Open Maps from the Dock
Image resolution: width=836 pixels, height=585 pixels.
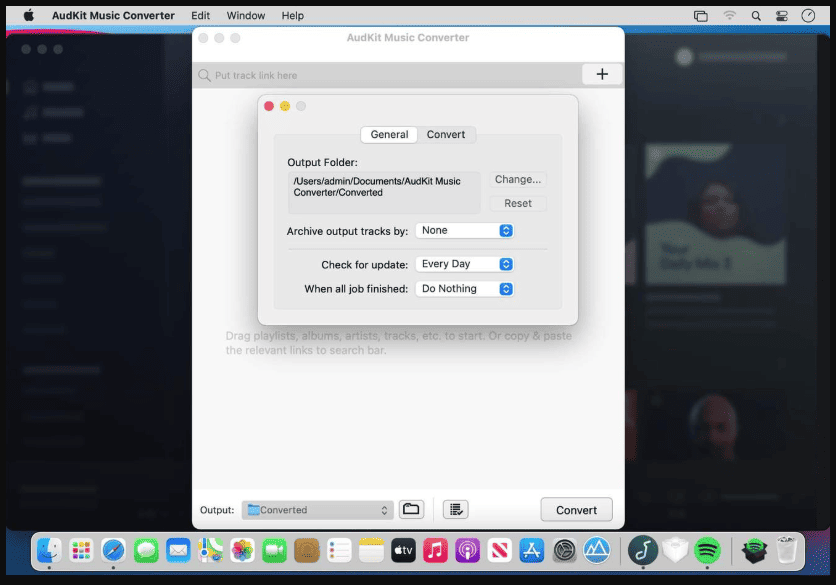pos(210,550)
